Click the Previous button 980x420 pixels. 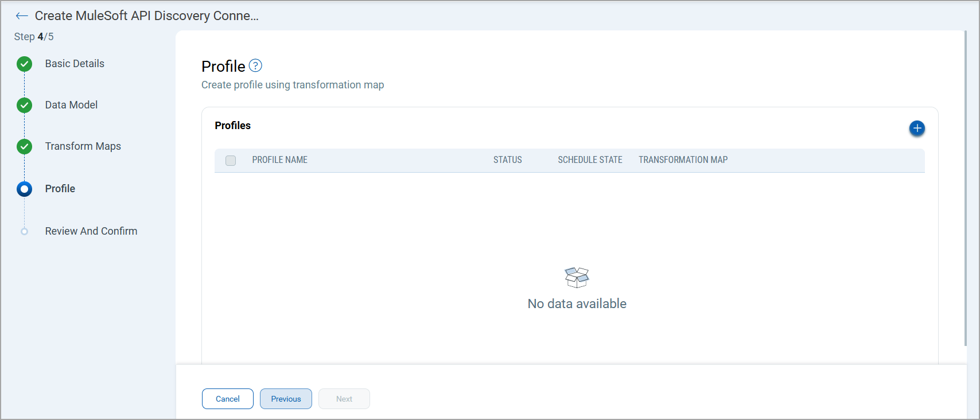coord(286,399)
